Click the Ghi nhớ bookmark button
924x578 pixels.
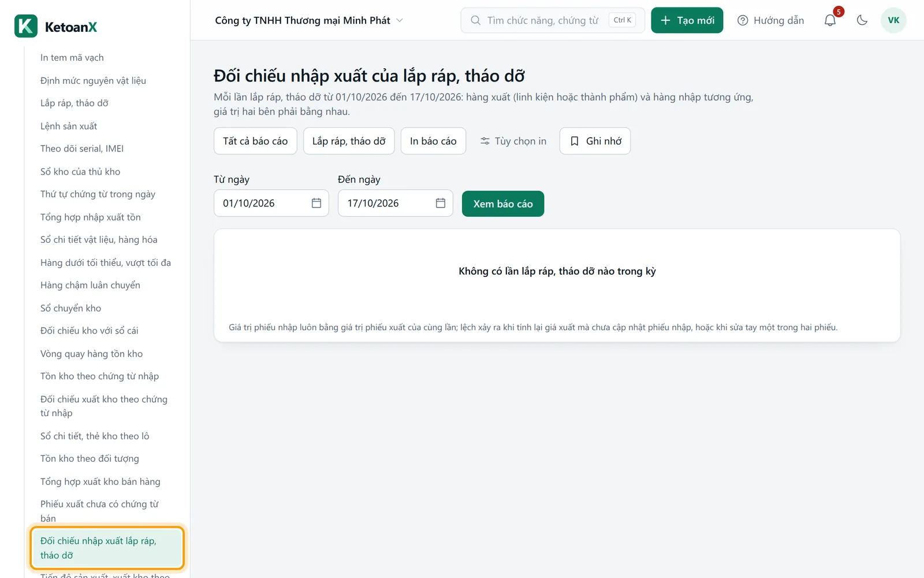[x=595, y=141]
